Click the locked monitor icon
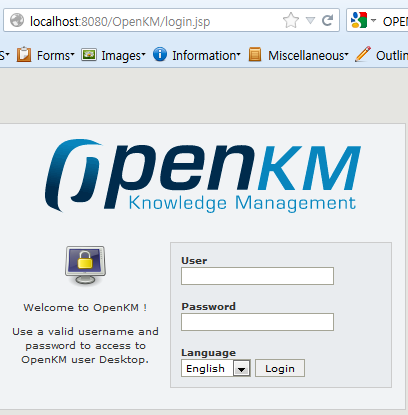 85,265
